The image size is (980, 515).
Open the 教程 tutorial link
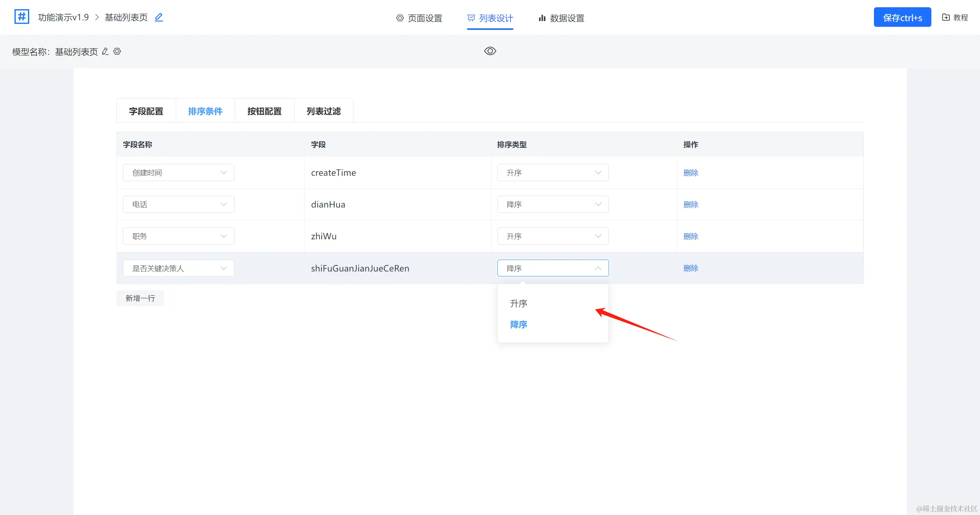coord(955,17)
